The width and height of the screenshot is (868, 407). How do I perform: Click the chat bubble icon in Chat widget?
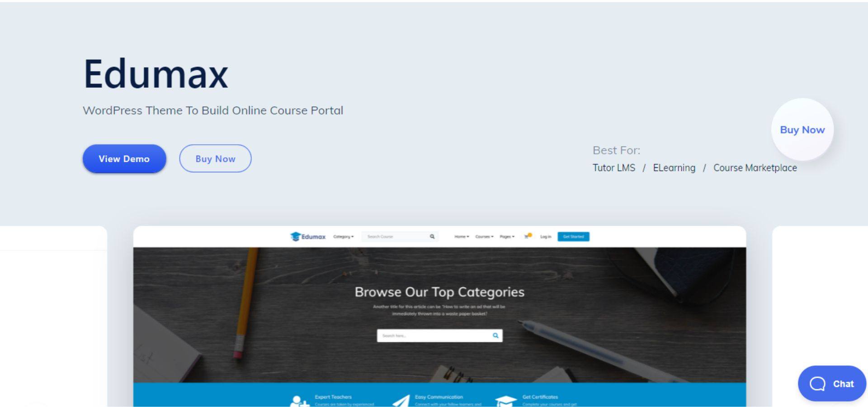click(817, 384)
